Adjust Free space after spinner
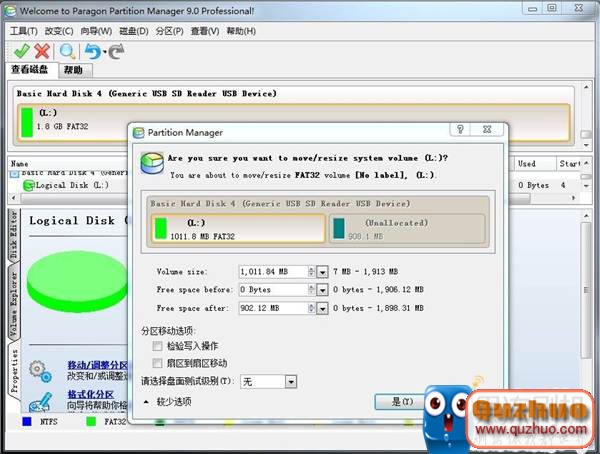The image size is (600, 454). tap(311, 308)
